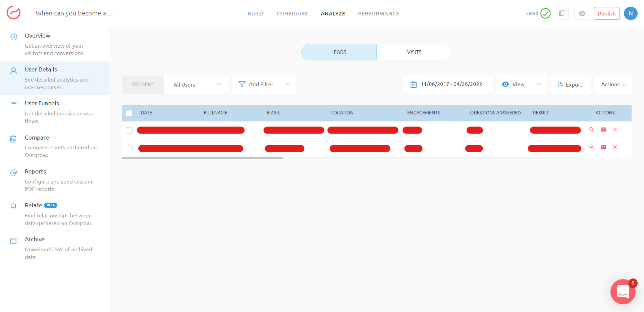This screenshot has width=644, height=312.
Task: Click the Overview gear icon in sidebar
Action: (x=14, y=37)
